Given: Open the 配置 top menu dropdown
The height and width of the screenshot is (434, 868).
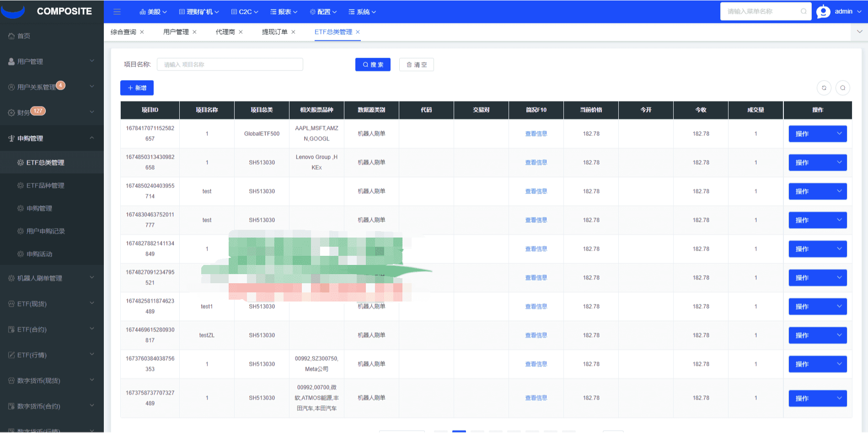Looking at the screenshot, I should click(x=323, y=12).
